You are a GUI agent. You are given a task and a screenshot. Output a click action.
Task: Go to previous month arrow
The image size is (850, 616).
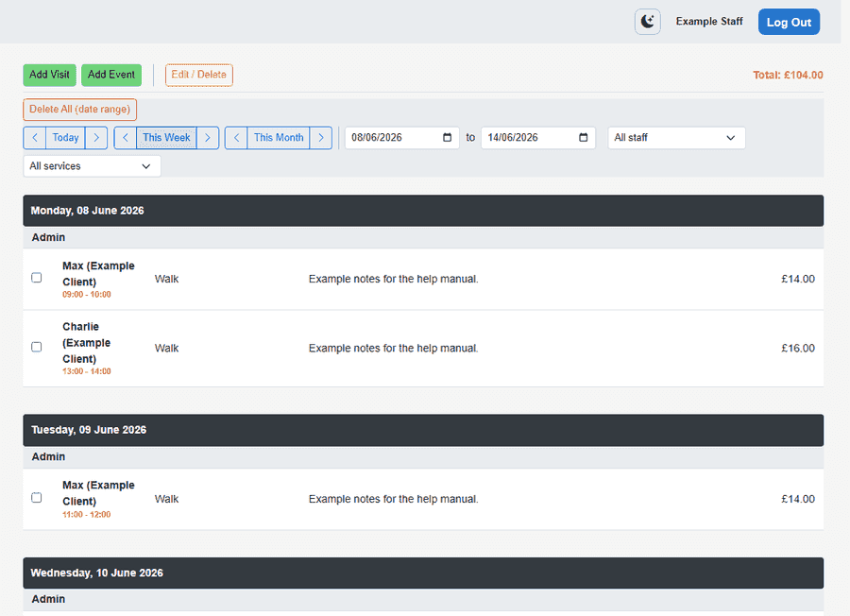pyautogui.click(x=236, y=138)
